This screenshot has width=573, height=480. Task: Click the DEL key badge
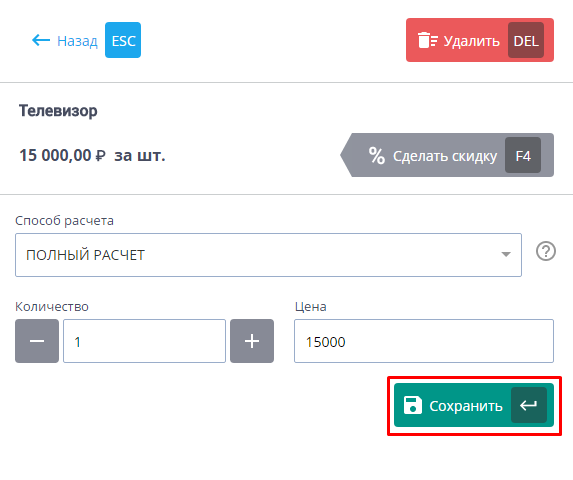526,40
